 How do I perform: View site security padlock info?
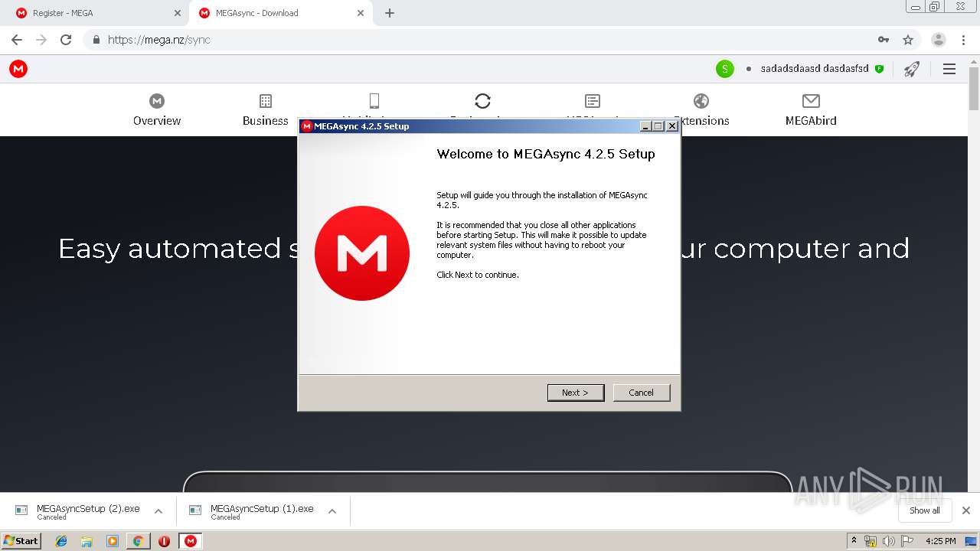[x=96, y=40]
